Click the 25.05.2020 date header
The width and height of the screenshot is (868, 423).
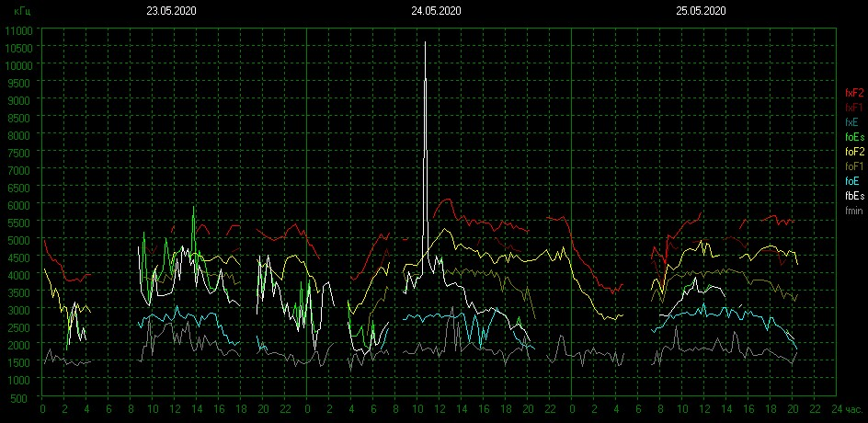[x=701, y=11]
